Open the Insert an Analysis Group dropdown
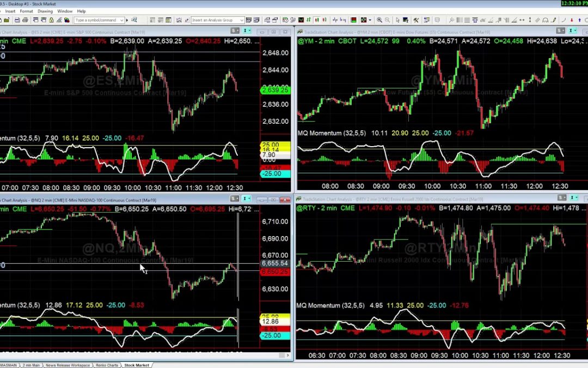The image size is (588, 368). click(242, 20)
